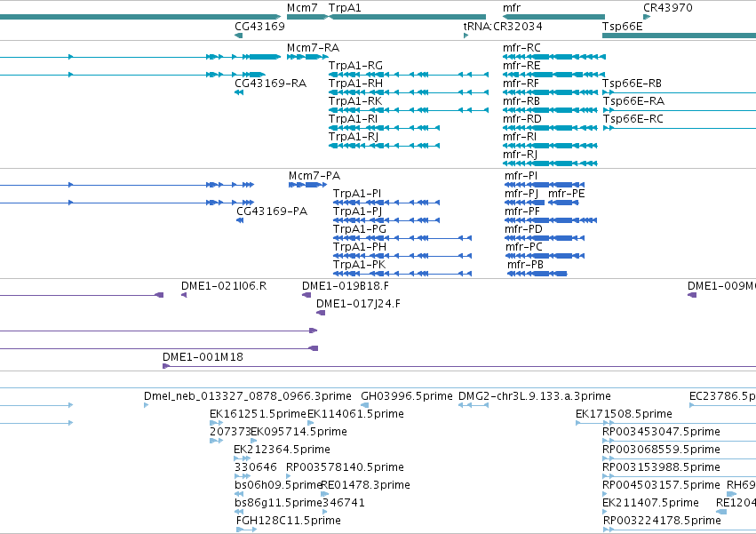
Task: Click clone end DME1-021I06.R
Action: tap(184, 295)
